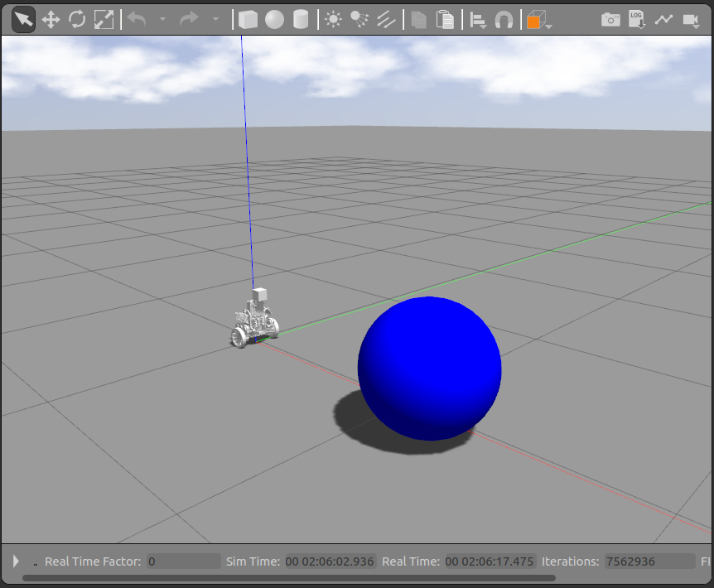
Task: Click the horizontal scrollbar at bottom
Action: (x=289, y=578)
